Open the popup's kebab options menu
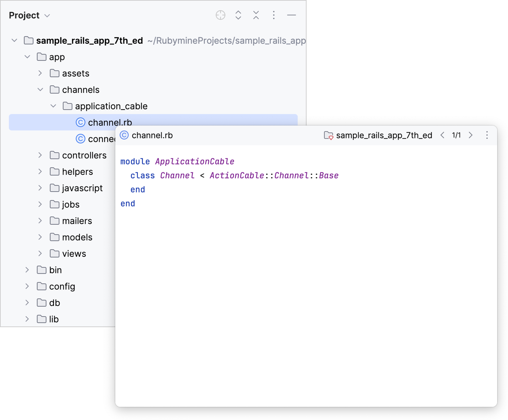508x420 pixels. pos(487,135)
